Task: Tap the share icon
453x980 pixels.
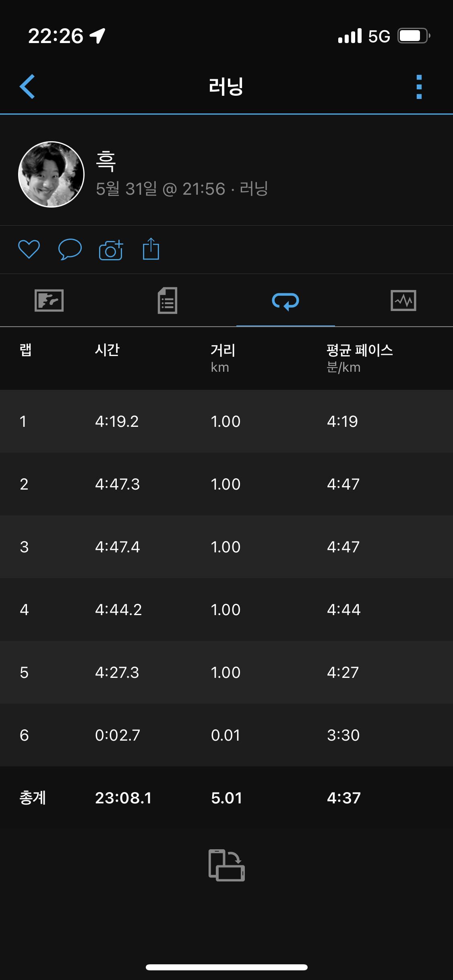Action: (x=151, y=249)
